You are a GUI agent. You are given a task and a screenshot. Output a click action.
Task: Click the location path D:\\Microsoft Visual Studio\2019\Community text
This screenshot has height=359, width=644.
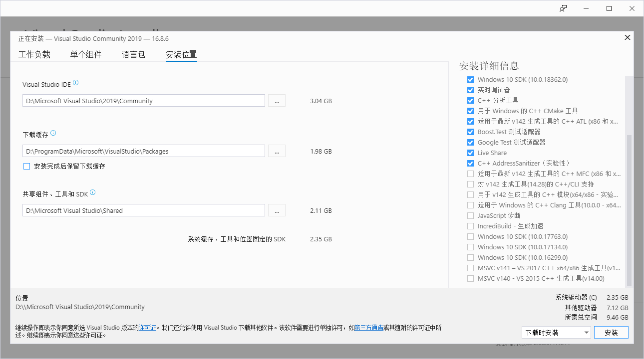tap(80, 307)
